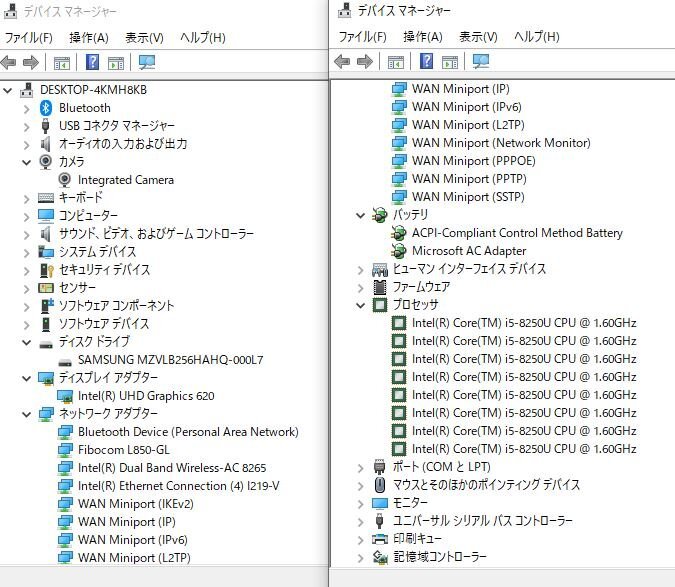Select Bluetooth Device (Personal Area Network)
The height and width of the screenshot is (587, 675).
[x=188, y=432]
